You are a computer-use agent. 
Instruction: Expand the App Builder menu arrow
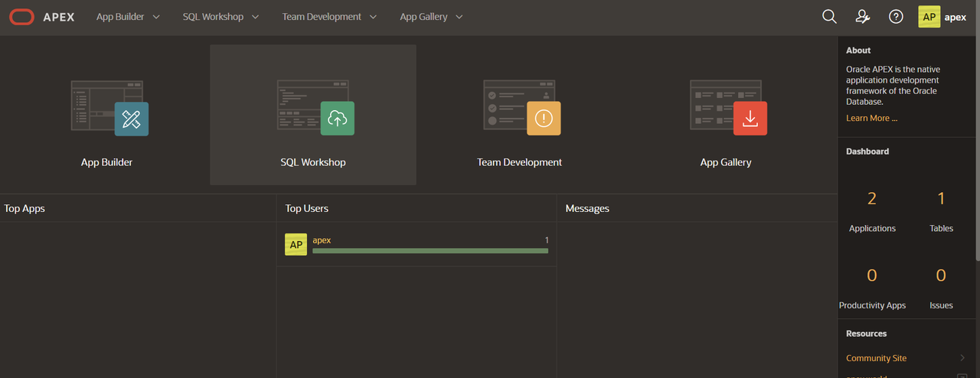pyautogui.click(x=156, y=17)
